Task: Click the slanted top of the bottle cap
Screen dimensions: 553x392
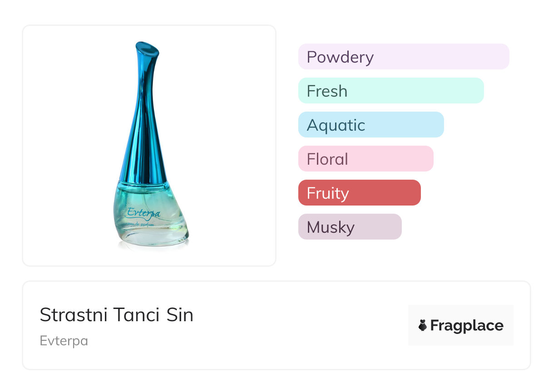Action: pyautogui.click(x=147, y=48)
